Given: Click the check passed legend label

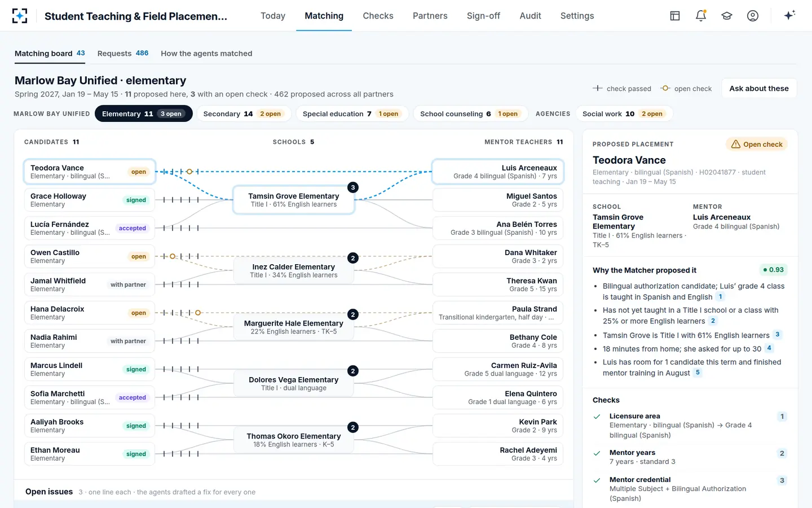Looking at the screenshot, I should tap(629, 89).
